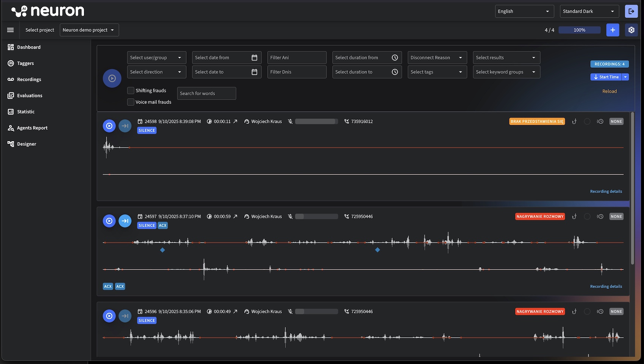Open history list icon for recording 24597
The width and height of the screenshot is (644, 364).
pyautogui.click(x=600, y=217)
